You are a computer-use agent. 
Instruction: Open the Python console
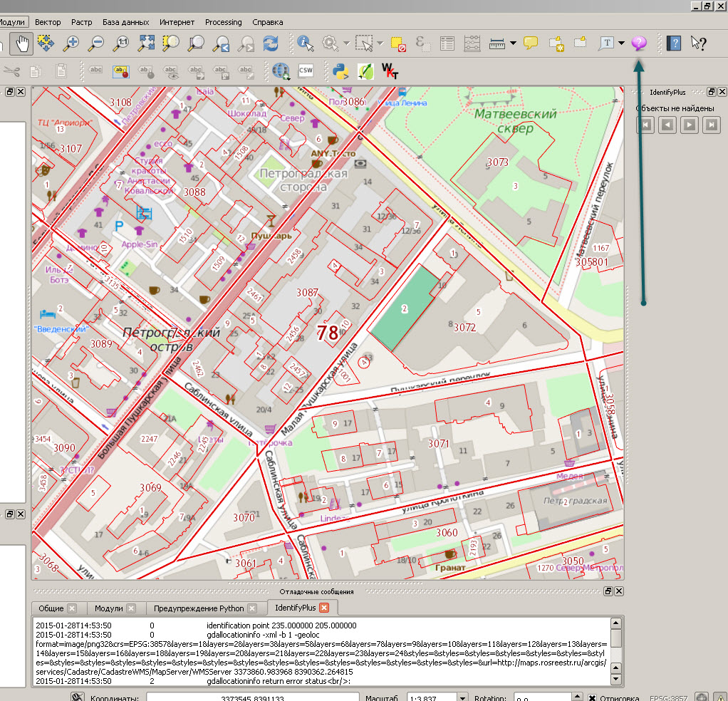pyautogui.click(x=340, y=70)
